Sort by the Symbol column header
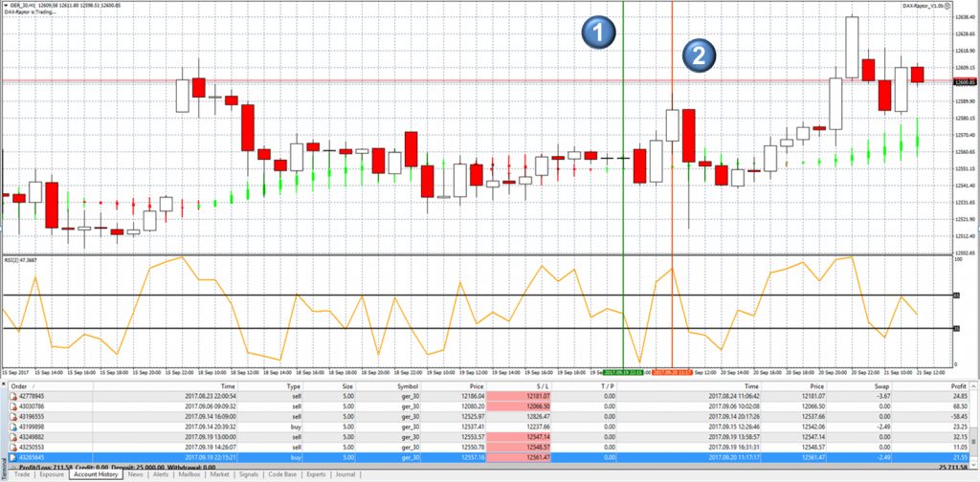The image size is (980, 482). click(387, 386)
